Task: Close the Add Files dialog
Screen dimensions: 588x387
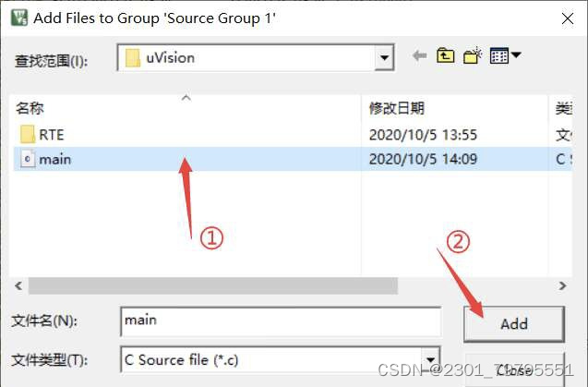Action: pos(568,18)
